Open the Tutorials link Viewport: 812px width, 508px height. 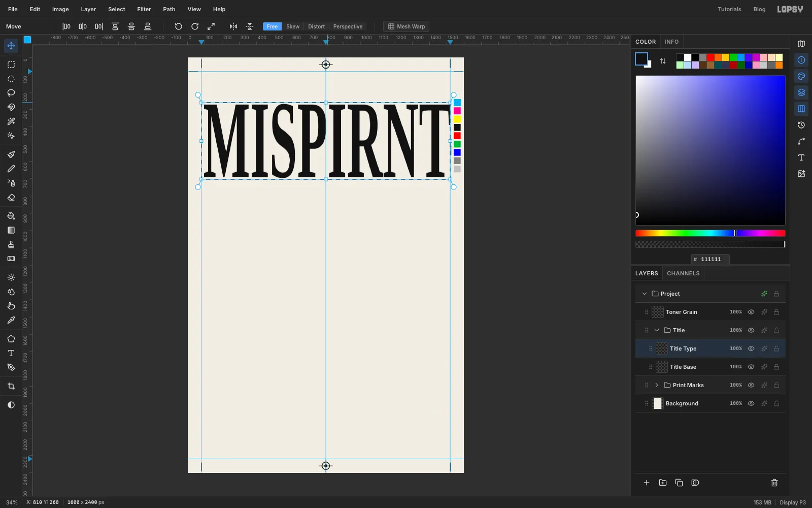pos(729,9)
